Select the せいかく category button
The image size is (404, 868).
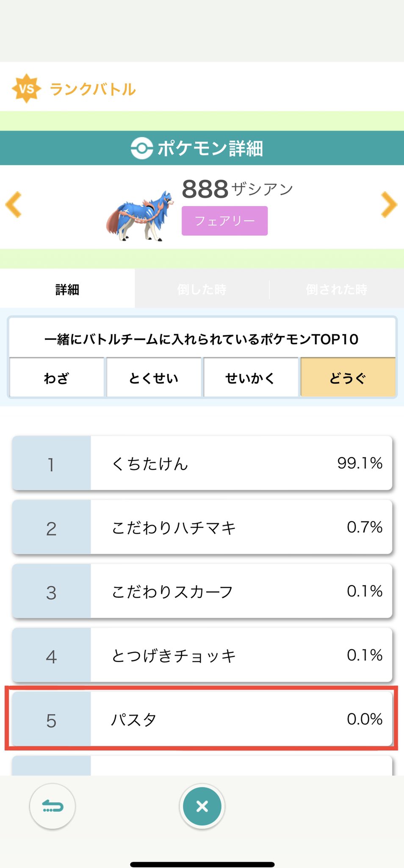pos(251,378)
